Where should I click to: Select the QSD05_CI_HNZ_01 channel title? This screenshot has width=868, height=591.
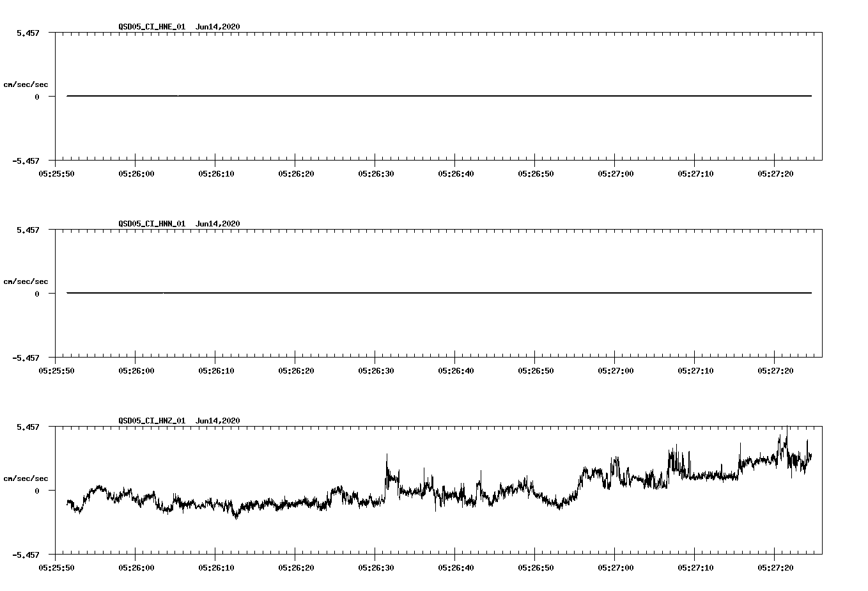click(152, 421)
